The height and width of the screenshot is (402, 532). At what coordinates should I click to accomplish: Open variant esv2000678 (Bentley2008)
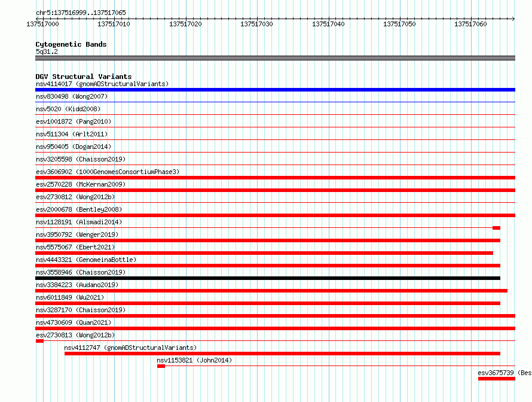[79, 209]
